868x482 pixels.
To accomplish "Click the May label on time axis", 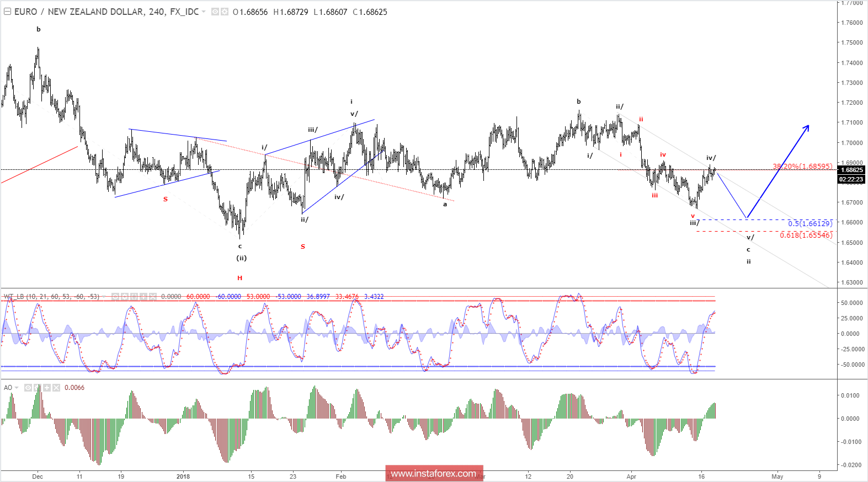I will (777, 476).
